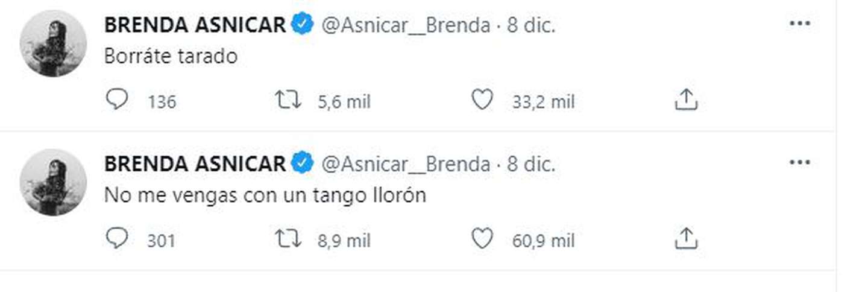
Task: Click the "8 dic." date on first tweet
Action: 531,25
